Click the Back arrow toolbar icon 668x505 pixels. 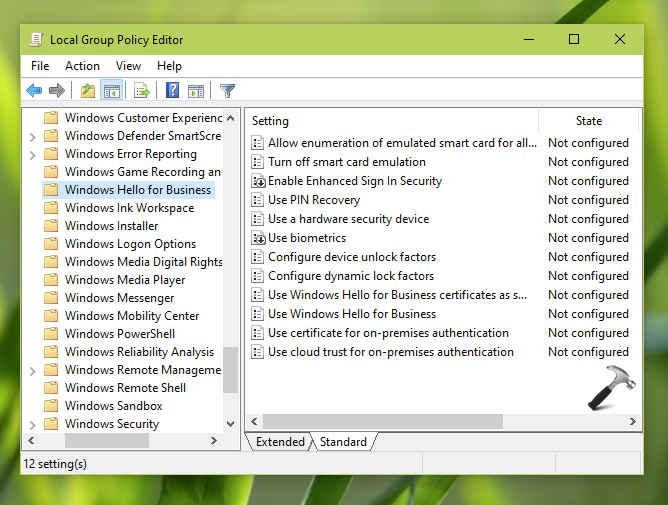(x=34, y=91)
